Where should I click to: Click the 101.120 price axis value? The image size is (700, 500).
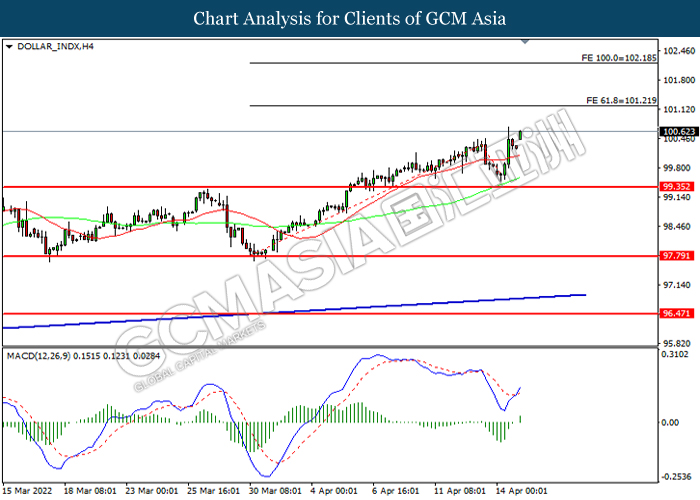tap(679, 109)
